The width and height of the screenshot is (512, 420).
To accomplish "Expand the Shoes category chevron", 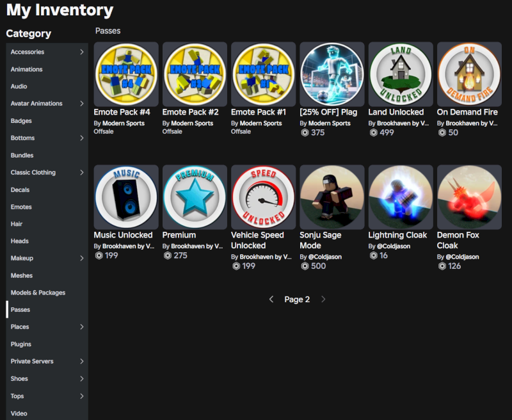I will tap(82, 378).
